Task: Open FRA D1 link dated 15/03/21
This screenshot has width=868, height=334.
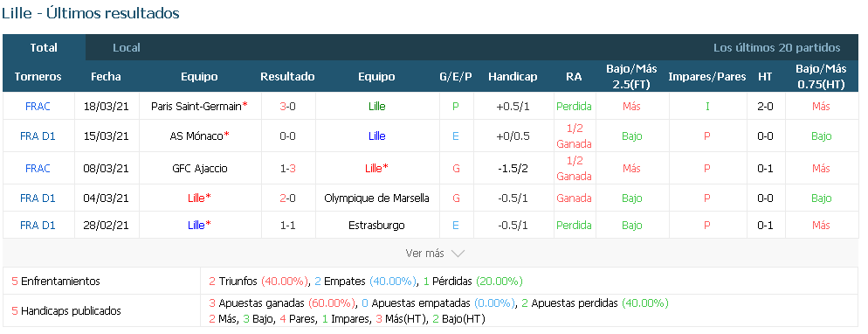Action: click(x=38, y=136)
